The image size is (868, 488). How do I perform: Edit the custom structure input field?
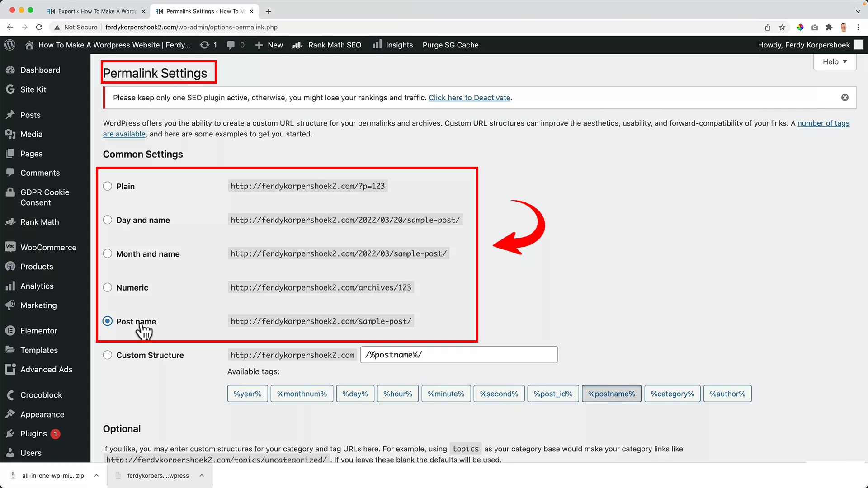tap(458, 355)
